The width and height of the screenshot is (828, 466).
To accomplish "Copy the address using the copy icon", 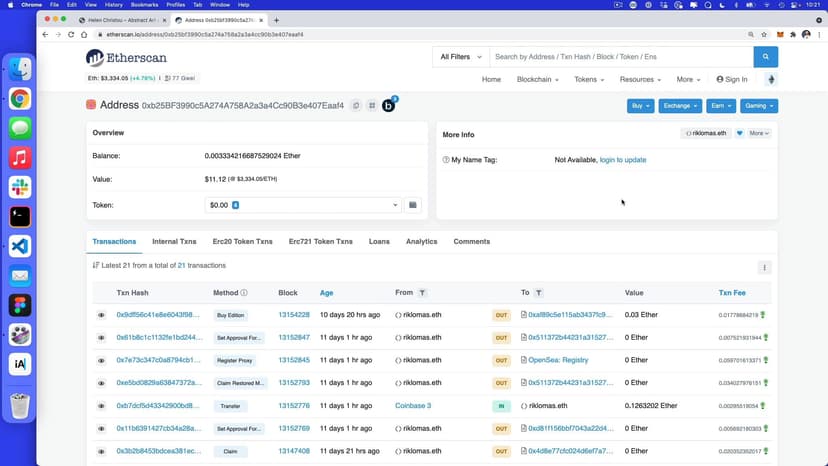I will [355, 105].
